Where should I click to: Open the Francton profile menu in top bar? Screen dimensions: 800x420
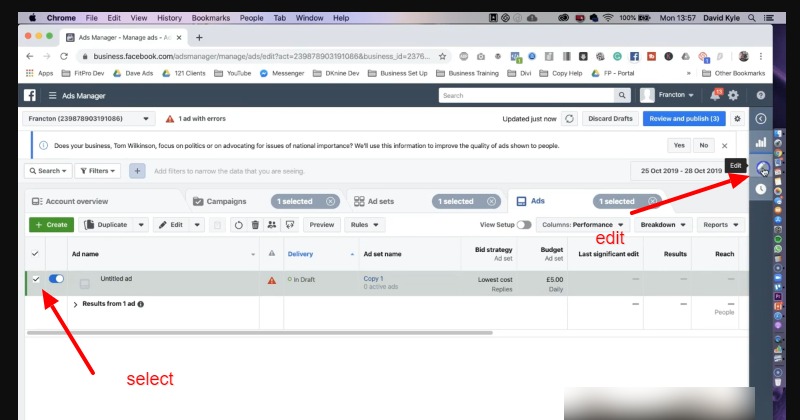click(x=668, y=95)
